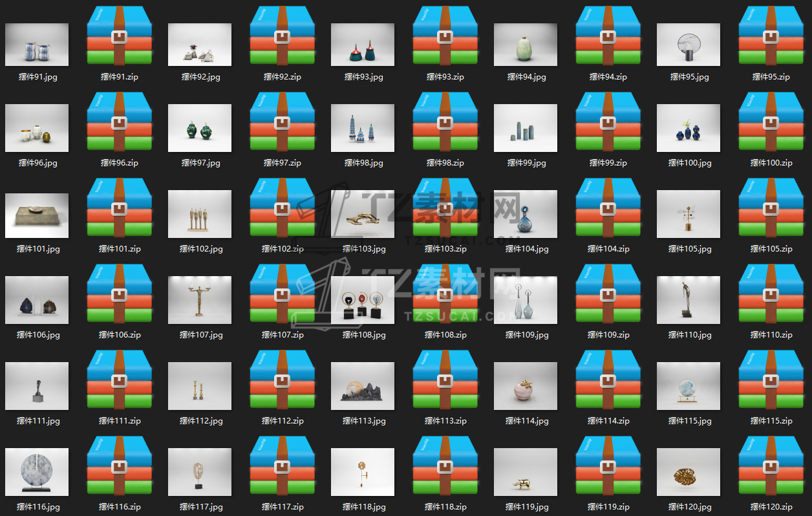Open the 摆件107.jpg candelabra thumbnail

200,300
